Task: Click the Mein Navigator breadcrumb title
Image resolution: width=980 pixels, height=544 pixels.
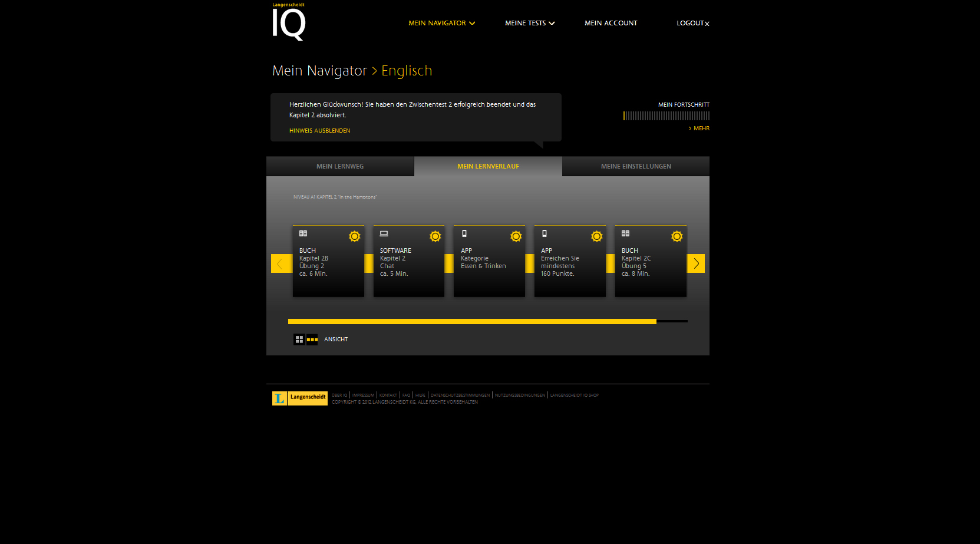Action: [319, 71]
